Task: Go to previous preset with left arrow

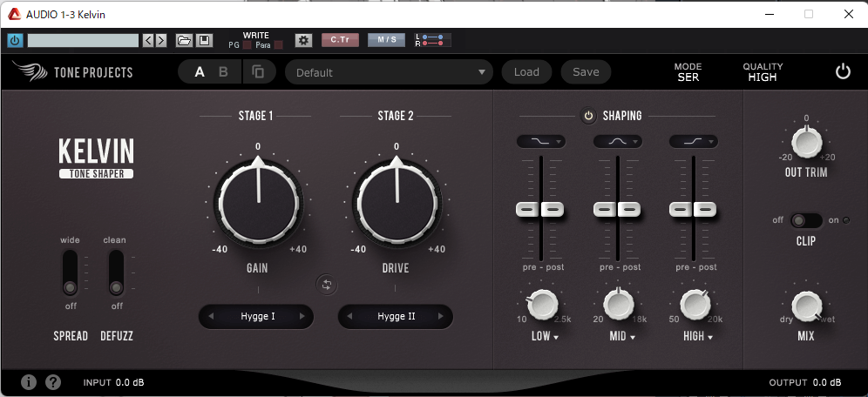Action: click(x=148, y=40)
